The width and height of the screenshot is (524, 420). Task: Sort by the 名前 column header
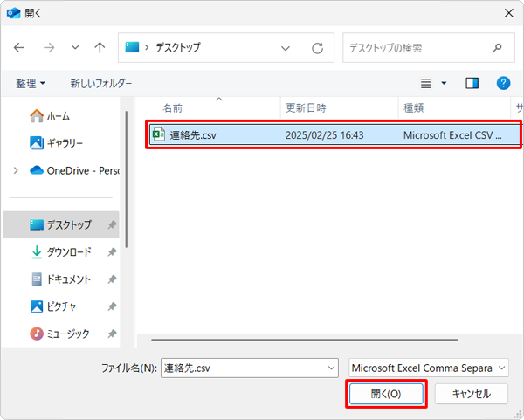tap(172, 108)
